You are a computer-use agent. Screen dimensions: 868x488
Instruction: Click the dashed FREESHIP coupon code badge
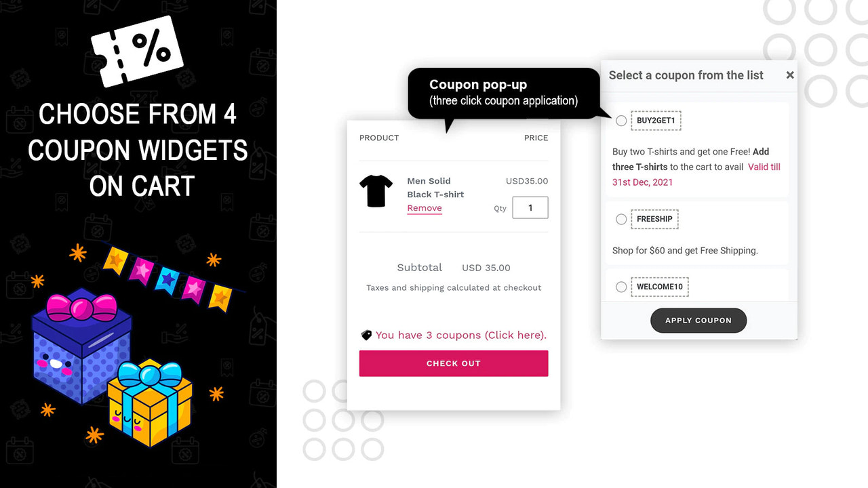point(654,219)
